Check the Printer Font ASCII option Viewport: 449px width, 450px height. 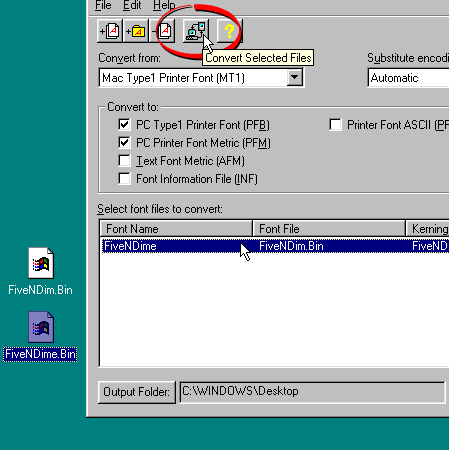(x=335, y=125)
